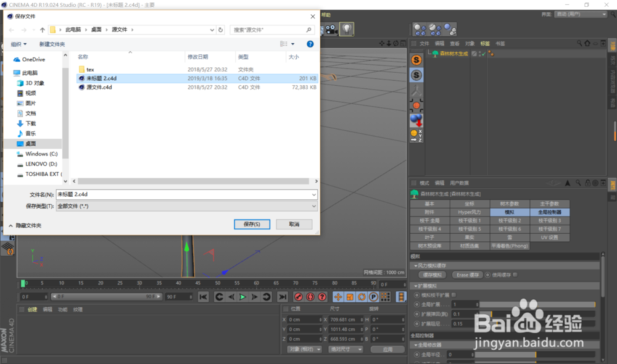
Task: Go to the next keyframe
Action: (267, 297)
